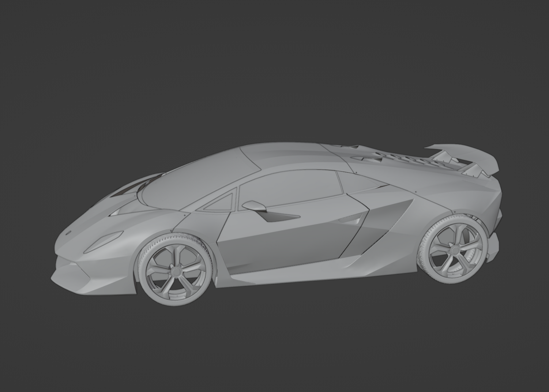Select the front wheel rim of the car
549x392 pixels.
(176, 271)
